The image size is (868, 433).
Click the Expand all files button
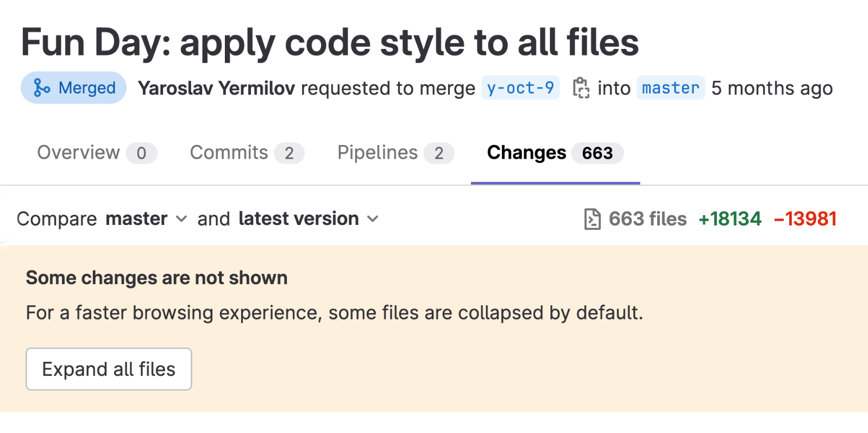point(109,369)
